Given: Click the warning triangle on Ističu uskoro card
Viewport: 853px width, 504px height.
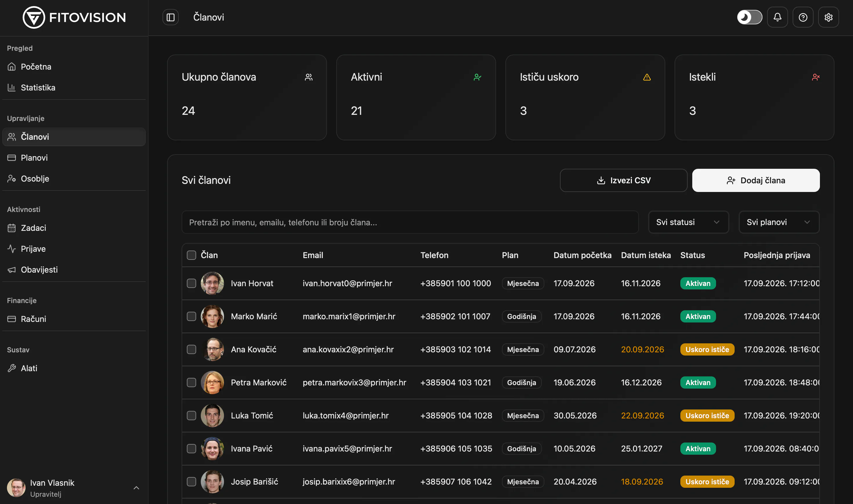Looking at the screenshot, I should point(647,77).
